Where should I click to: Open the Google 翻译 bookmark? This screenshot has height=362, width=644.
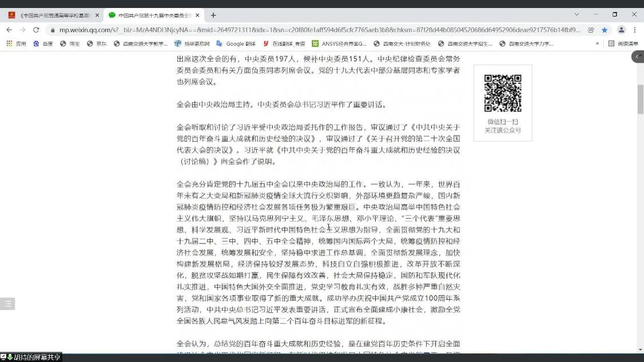236,43
